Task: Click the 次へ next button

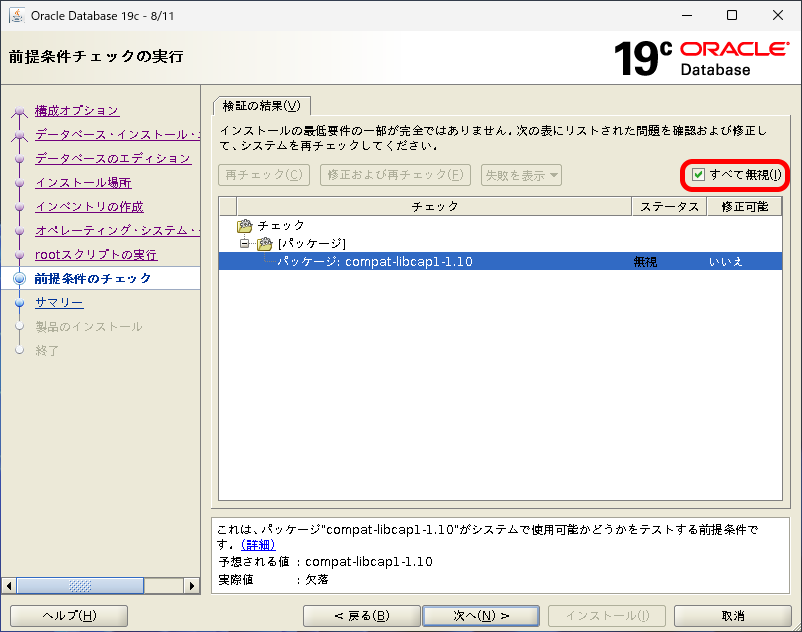Action: pyautogui.click(x=481, y=616)
